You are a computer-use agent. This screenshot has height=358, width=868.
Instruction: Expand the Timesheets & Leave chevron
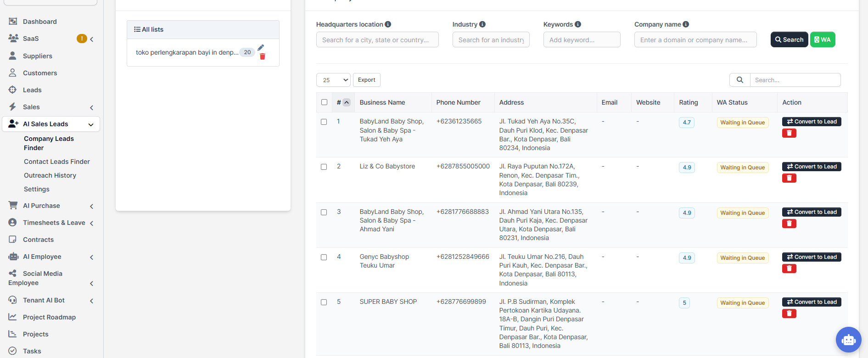92,224
